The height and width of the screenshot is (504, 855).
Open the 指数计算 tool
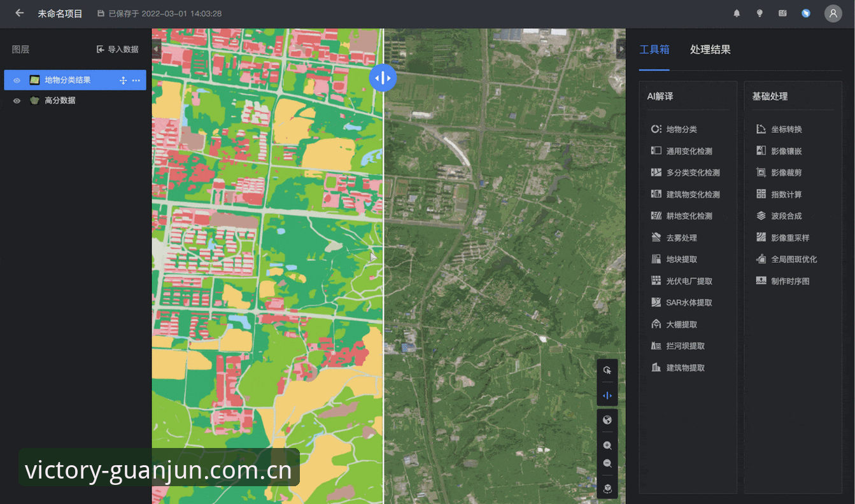click(x=779, y=194)
